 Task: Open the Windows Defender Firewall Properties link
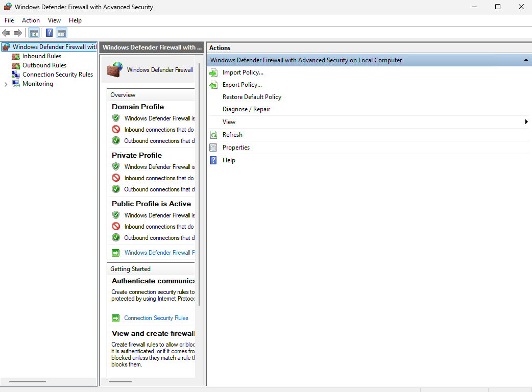[159, 253]
